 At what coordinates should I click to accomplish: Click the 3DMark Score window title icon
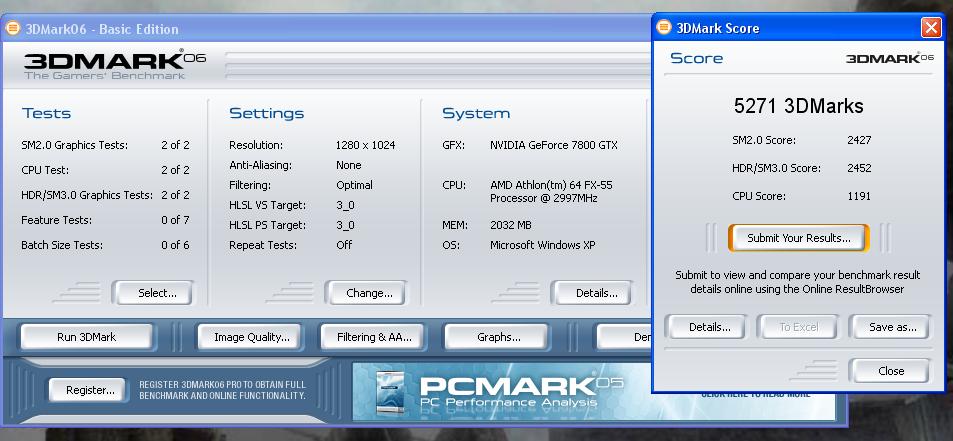coord(664,27)
